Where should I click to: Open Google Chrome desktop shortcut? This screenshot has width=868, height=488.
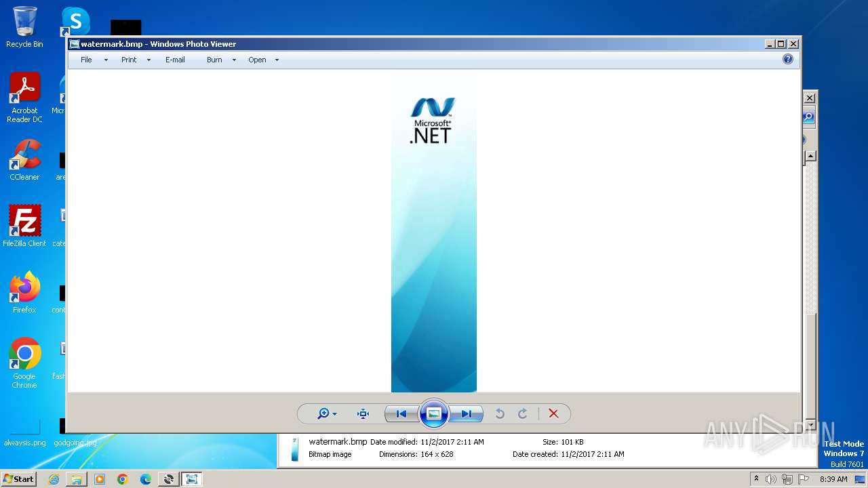24,363
